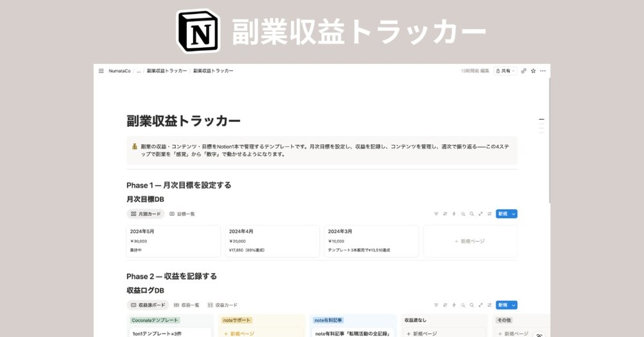Screen dimensions: 644x337
Task: Click the Phase 2 — 収益を記録する heading
Action: (x=172, y=276)
